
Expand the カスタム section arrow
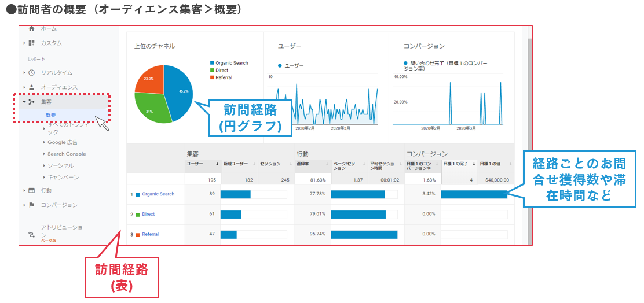(x=24, y=43)
